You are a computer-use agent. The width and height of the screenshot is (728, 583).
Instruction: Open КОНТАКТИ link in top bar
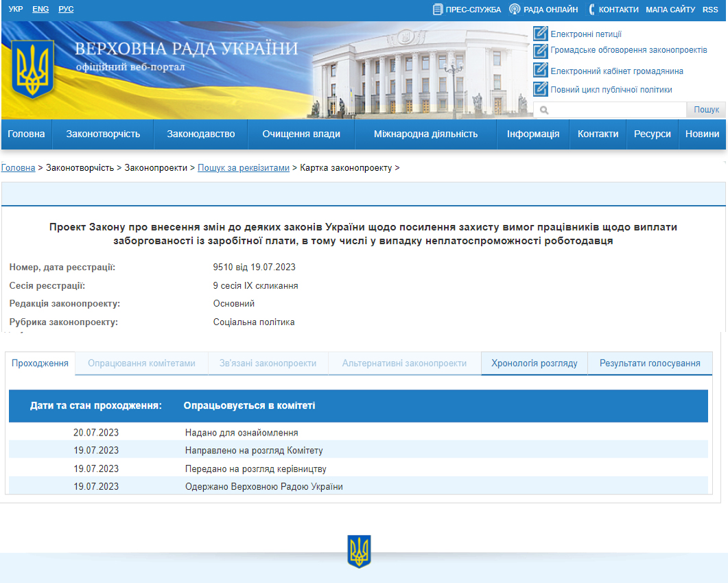click(618, 10)
